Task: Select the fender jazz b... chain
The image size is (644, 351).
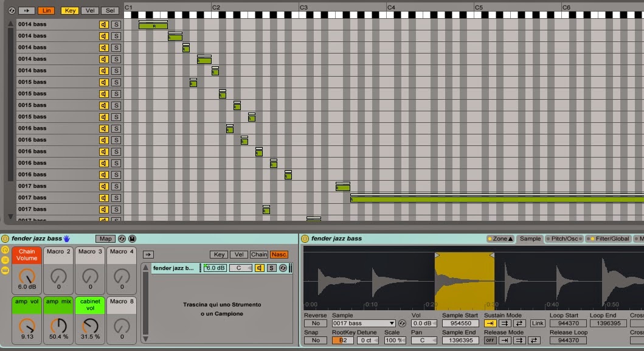Action: point(173,268)
